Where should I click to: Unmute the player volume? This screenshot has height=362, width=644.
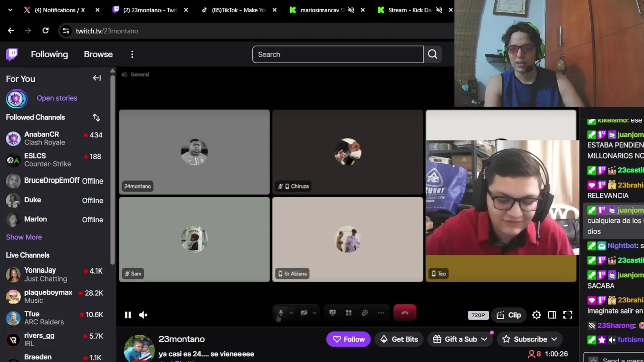pyautogui.click(x=143, y=315)
